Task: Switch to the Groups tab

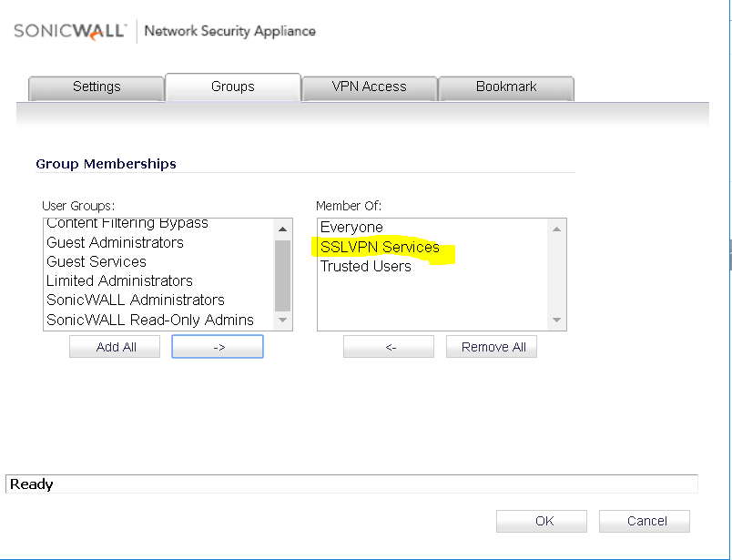Action: tap(233, 87)
